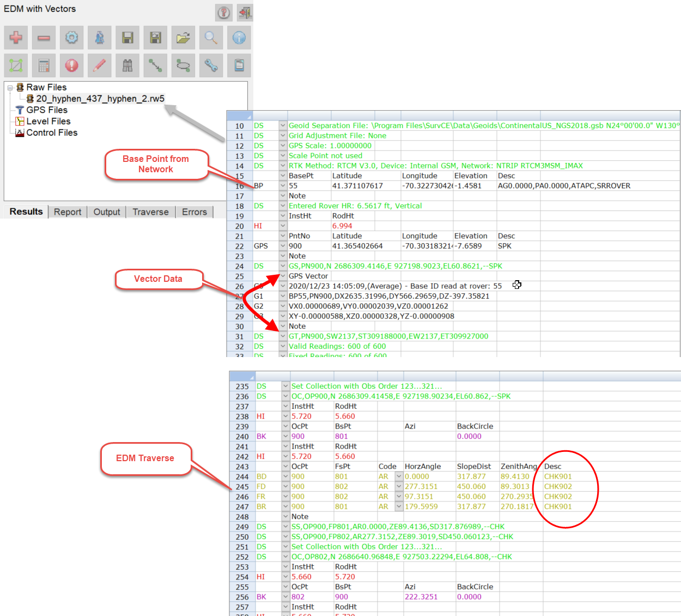Select the red pencil edit icon
This screenshot has height=616, width=681.
(100, 65)
